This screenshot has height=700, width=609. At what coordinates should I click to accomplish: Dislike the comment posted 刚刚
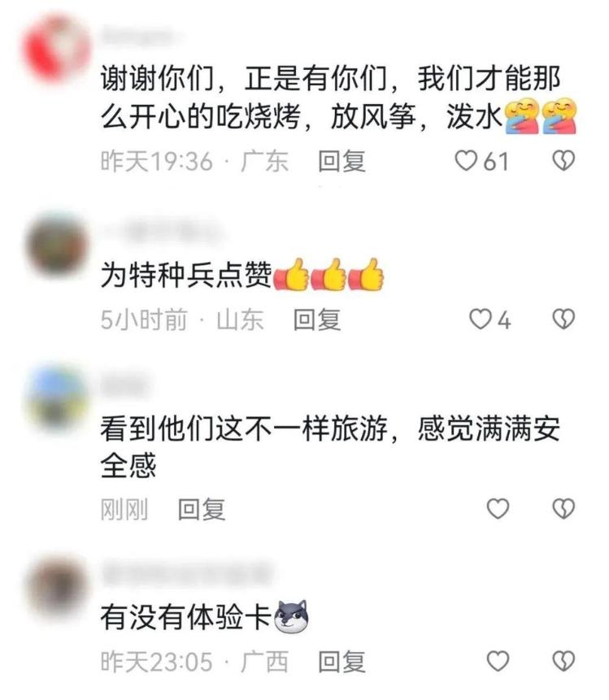[563, 508]
